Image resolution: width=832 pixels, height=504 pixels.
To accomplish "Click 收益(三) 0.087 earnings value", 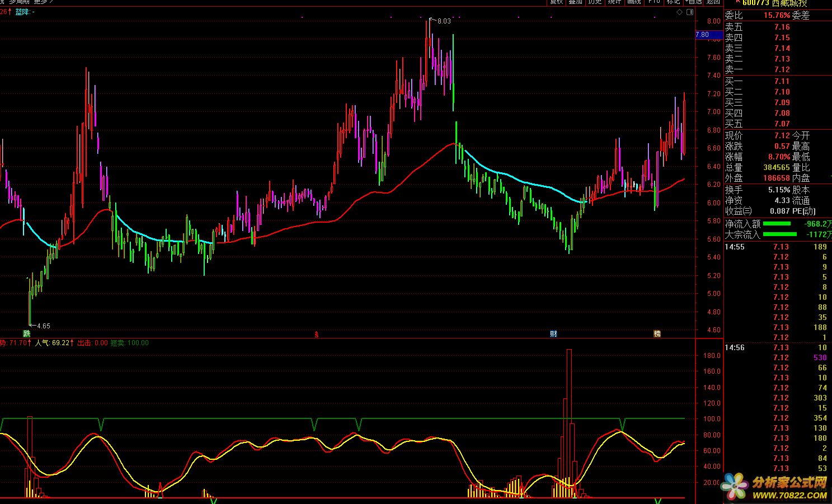I will point(780,211).
